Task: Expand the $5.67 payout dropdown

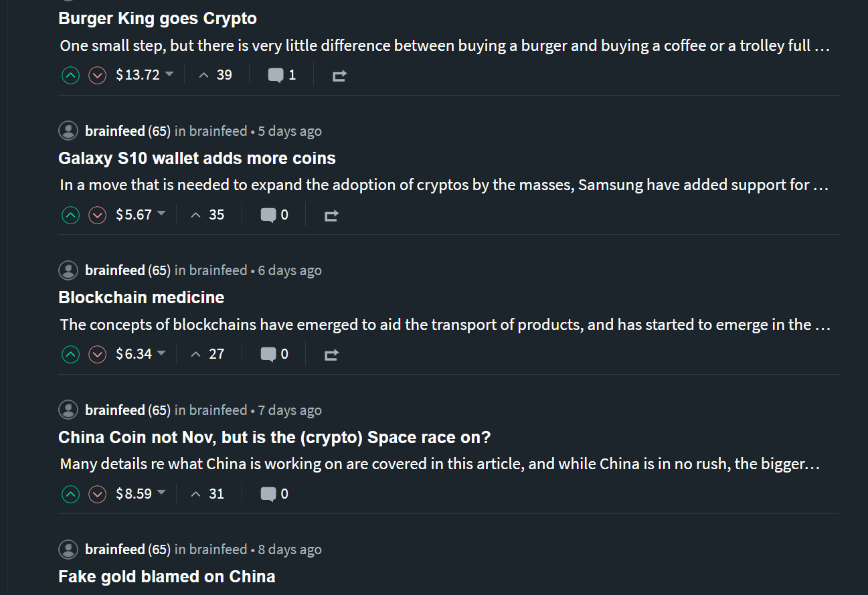Action: pos(161,214)
